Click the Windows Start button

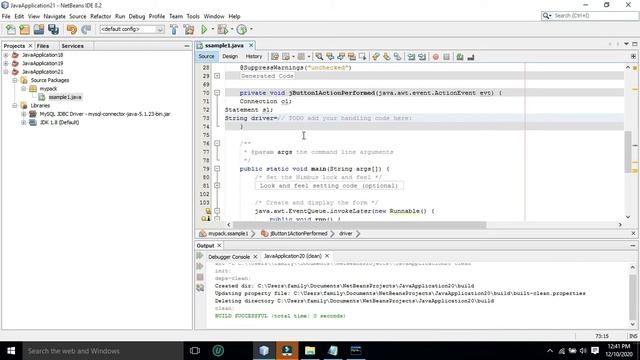(11, 351)
